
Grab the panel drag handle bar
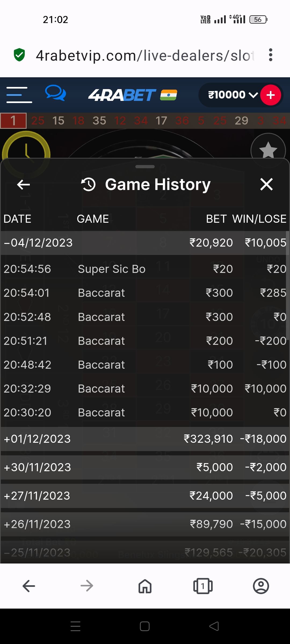[145, 167]
